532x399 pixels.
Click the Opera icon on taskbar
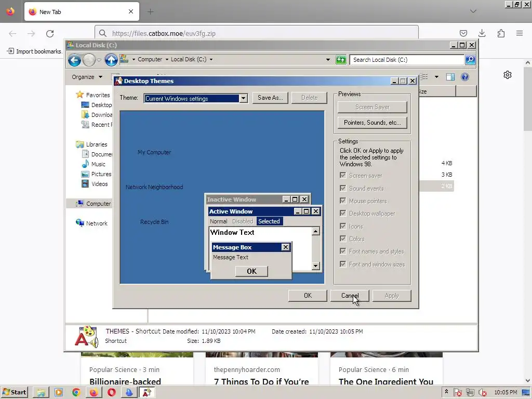pyautogui.click(x=112, y=393)
